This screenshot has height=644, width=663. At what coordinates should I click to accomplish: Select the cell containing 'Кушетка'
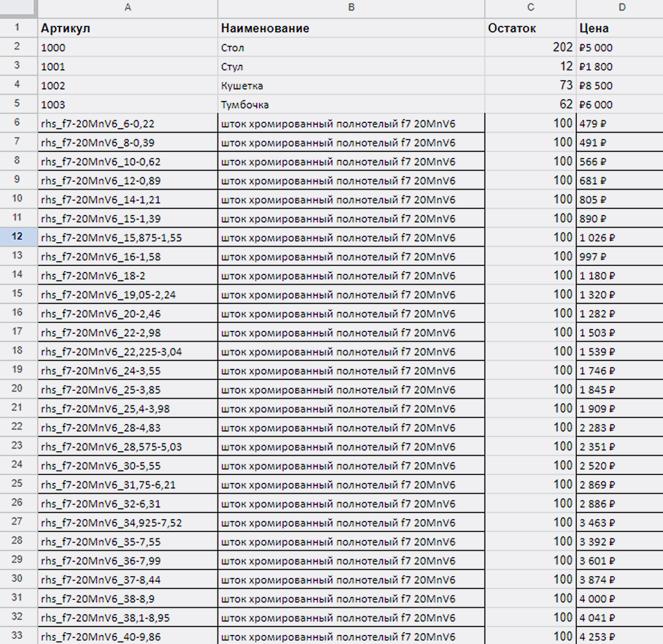click(351, 85)
